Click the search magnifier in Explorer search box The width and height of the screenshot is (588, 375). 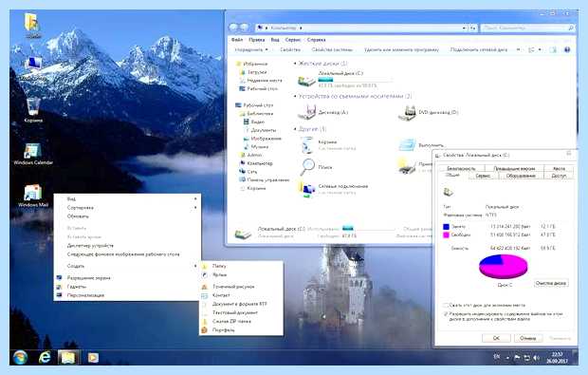coord(571,28)
